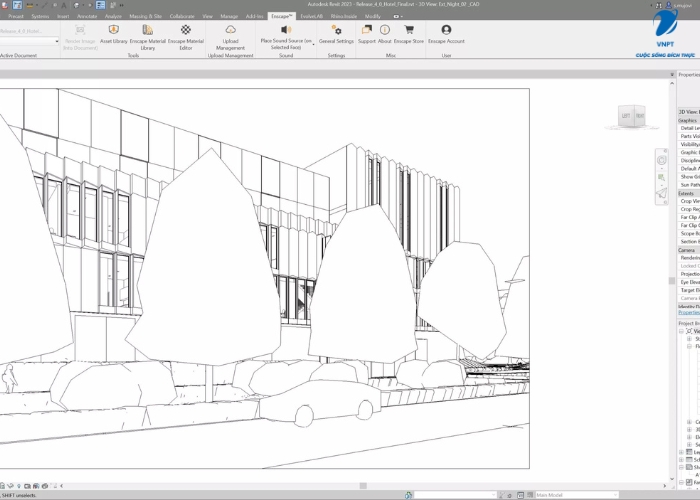
Task: Open the ribbon panel display dropdown
Action: [397, 17]
